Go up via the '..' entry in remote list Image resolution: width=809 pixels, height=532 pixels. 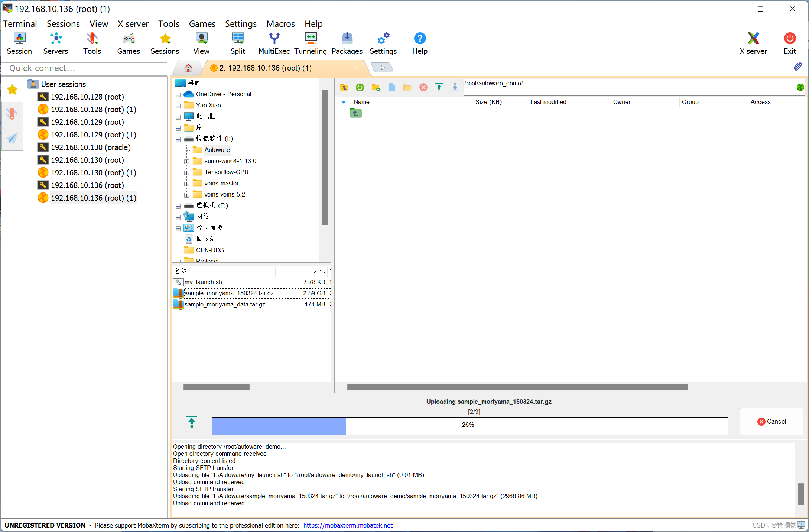(358, 113)
